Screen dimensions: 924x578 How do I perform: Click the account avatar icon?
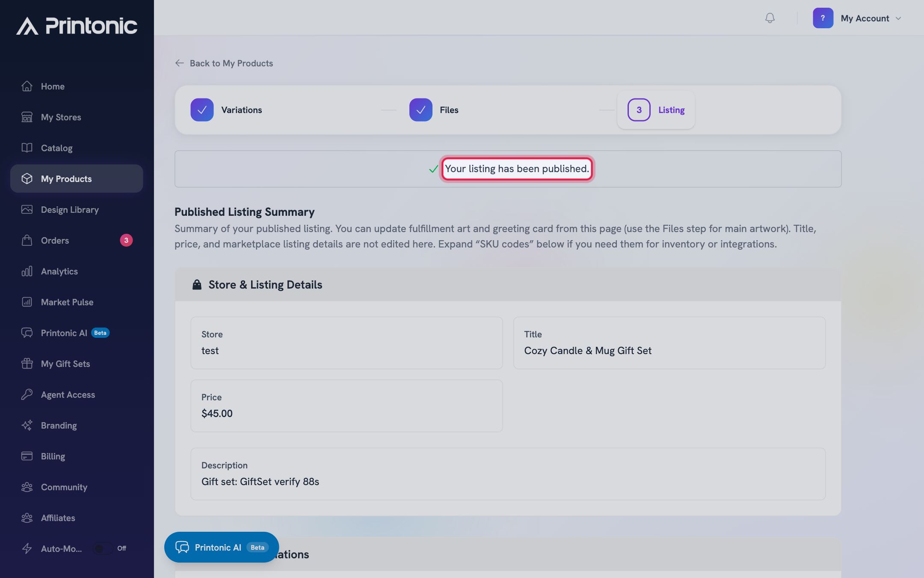tap(823, 18)
